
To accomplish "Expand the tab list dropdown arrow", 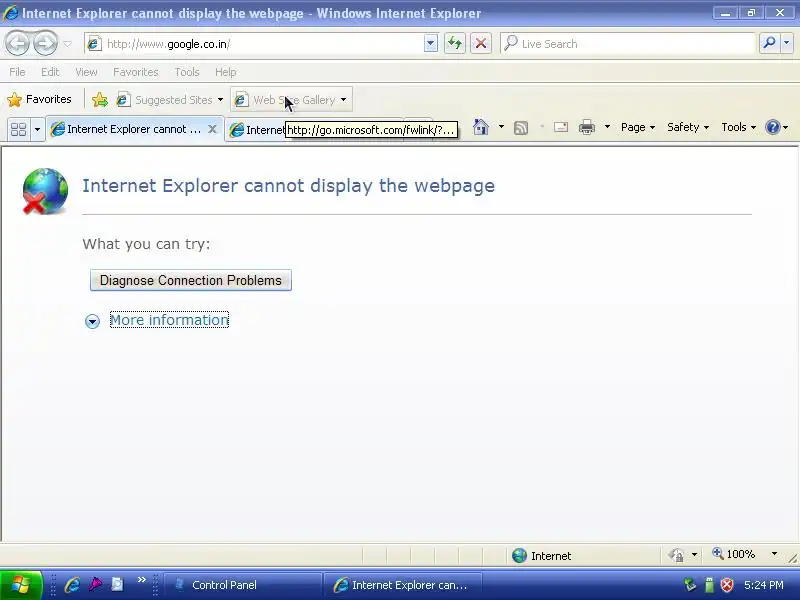I will point(37,129).
